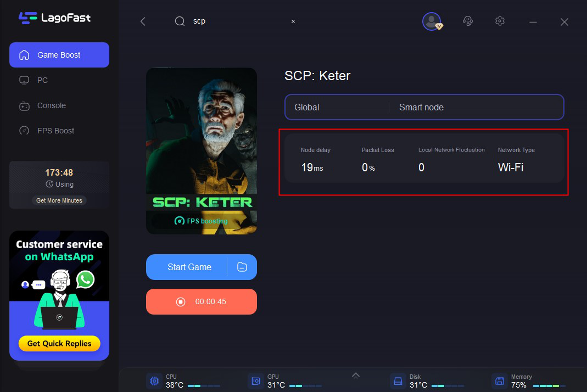Image resolution: width=587 pixels, height=392 pixels.
Task: Click the FPS boosting label on cover
Action: (201, 221)
